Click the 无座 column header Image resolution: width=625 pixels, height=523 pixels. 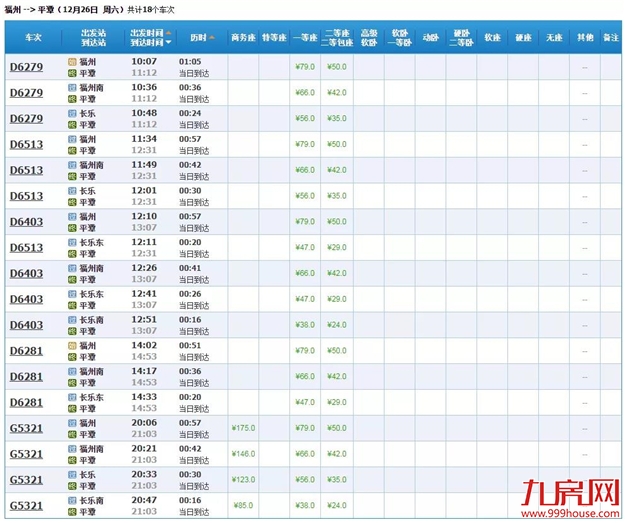(554, 37)
